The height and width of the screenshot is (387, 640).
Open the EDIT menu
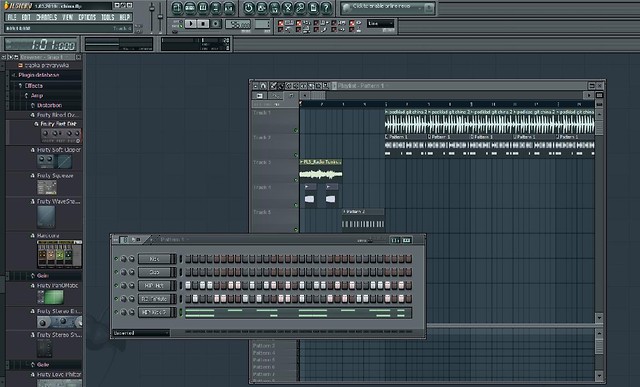click(26, 17)
